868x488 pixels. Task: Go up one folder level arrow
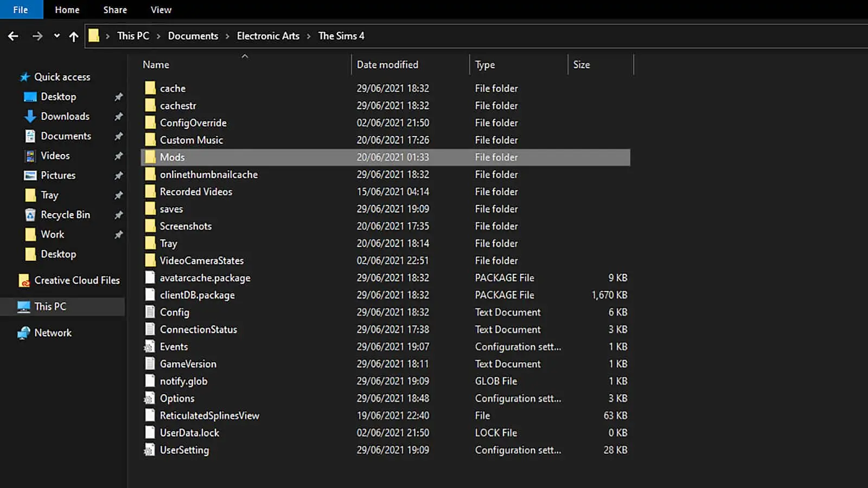tap(74, 36)
